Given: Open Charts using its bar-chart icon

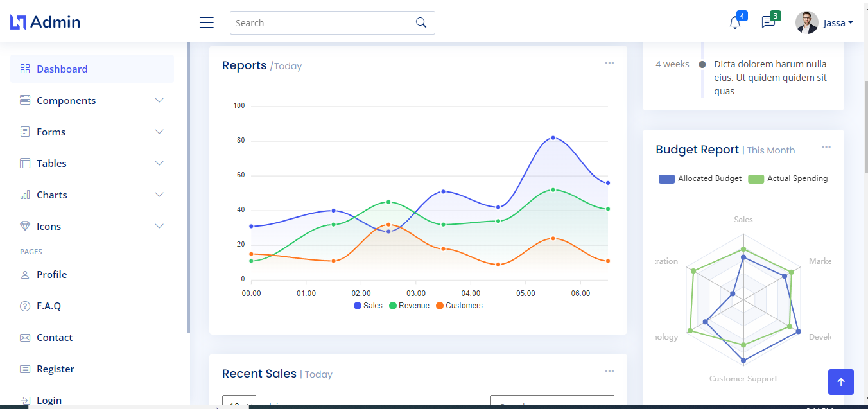Looking at the screenshot, I should coord(25,195).
